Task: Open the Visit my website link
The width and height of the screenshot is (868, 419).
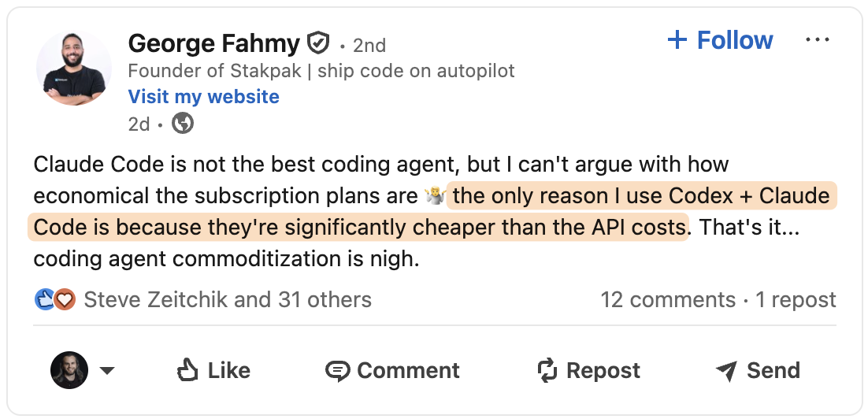Action: tap(204, 97)
